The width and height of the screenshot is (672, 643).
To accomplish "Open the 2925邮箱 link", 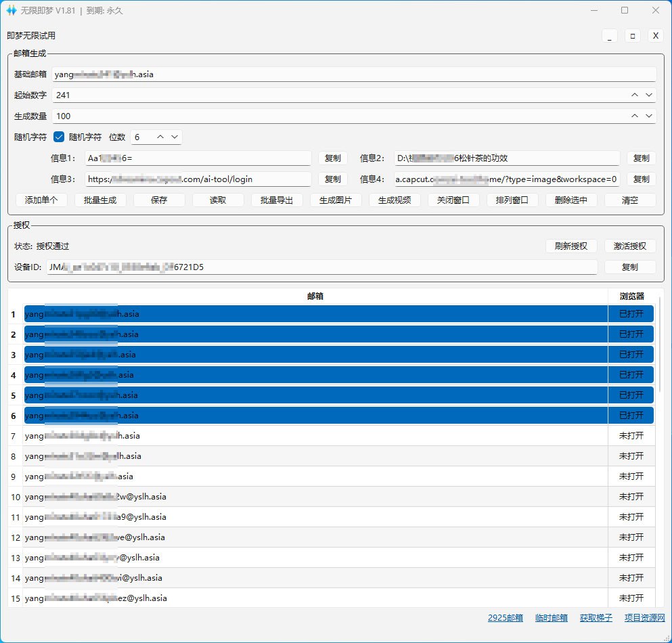I will (505, 618).
